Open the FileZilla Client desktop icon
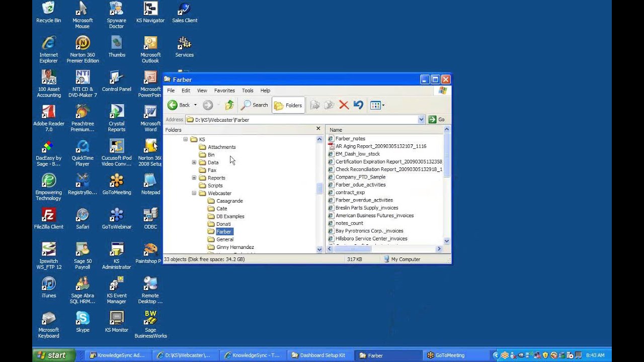Image resolution: width=644 pixels, height=362 pixels. pos(48,219)
